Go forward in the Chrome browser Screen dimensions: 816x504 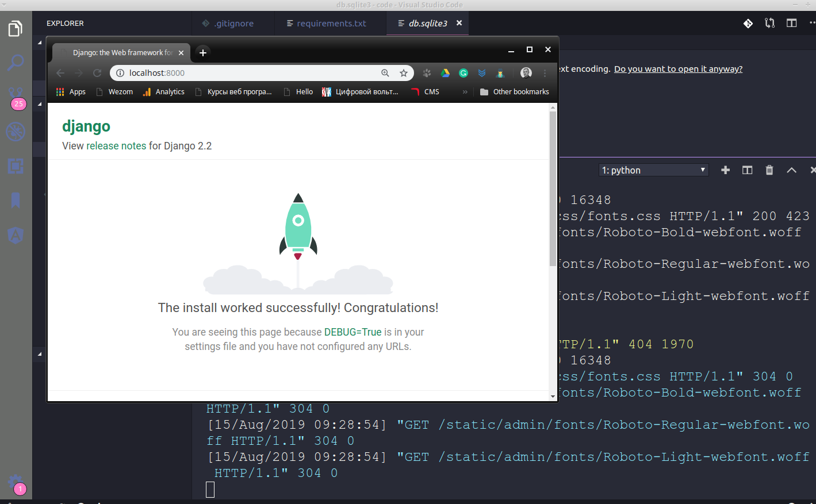[79, 73]
